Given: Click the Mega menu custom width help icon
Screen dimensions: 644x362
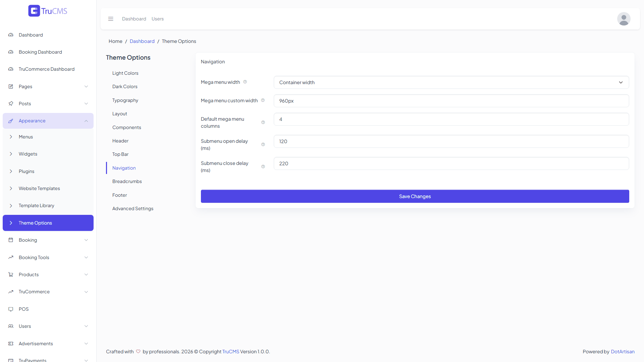Looking at the screenshot, I should [263, 100].
